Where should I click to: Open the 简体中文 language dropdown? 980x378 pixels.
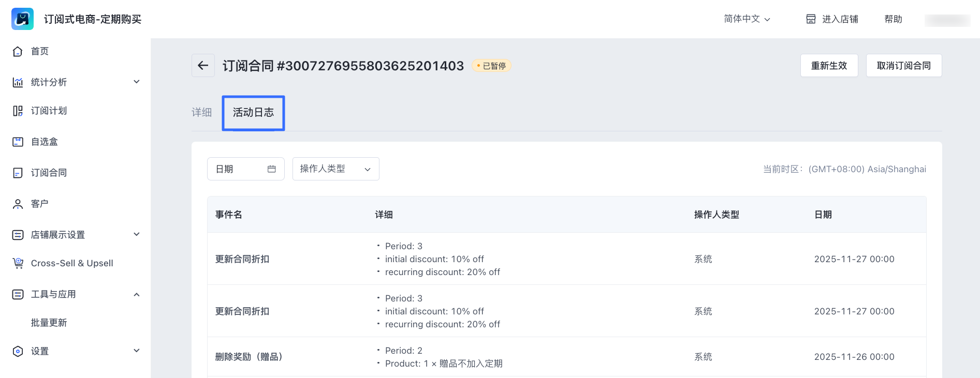[x=747, y=19]
